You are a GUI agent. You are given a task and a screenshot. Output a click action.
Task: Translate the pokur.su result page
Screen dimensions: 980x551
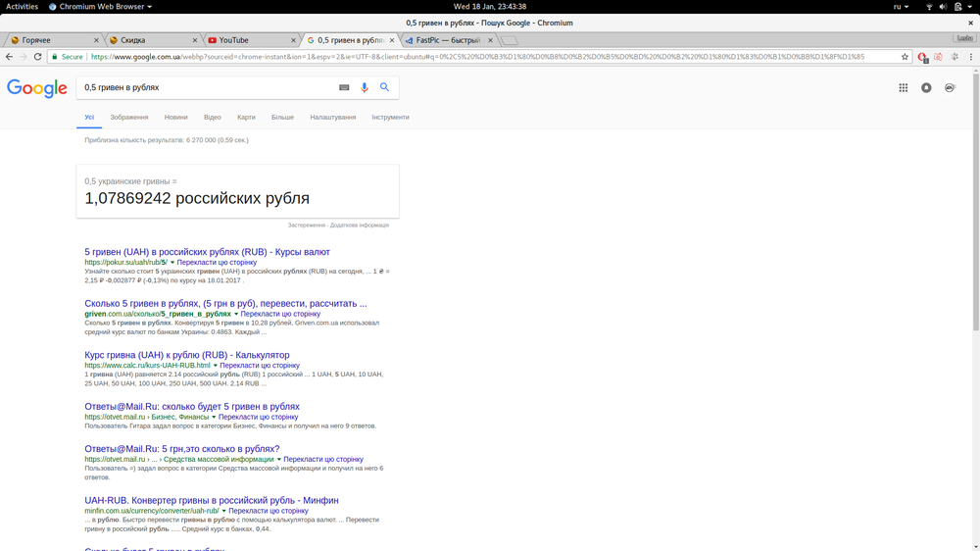pyautogui.click(x=217, y=263)
